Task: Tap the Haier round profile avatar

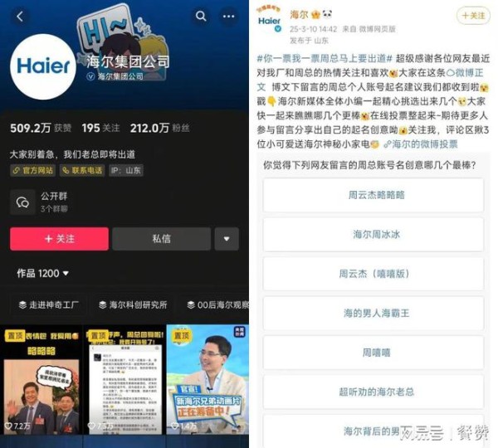Action: (x=43, y=66)
